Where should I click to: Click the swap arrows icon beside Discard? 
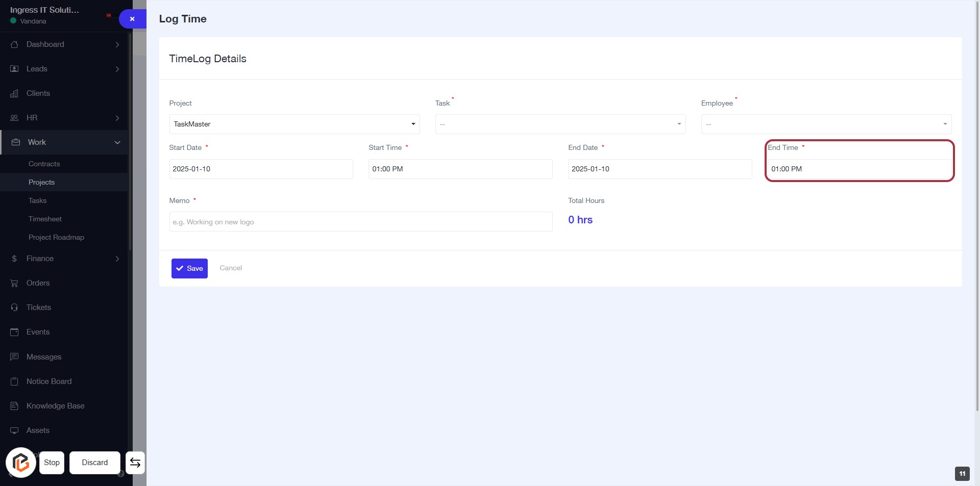click(135, 463)
